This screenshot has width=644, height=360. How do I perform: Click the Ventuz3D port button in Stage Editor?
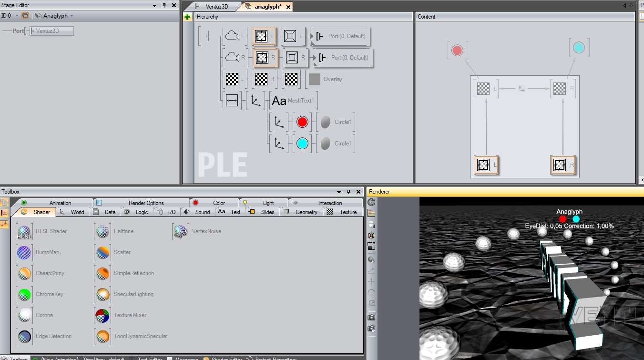(51, 31)
